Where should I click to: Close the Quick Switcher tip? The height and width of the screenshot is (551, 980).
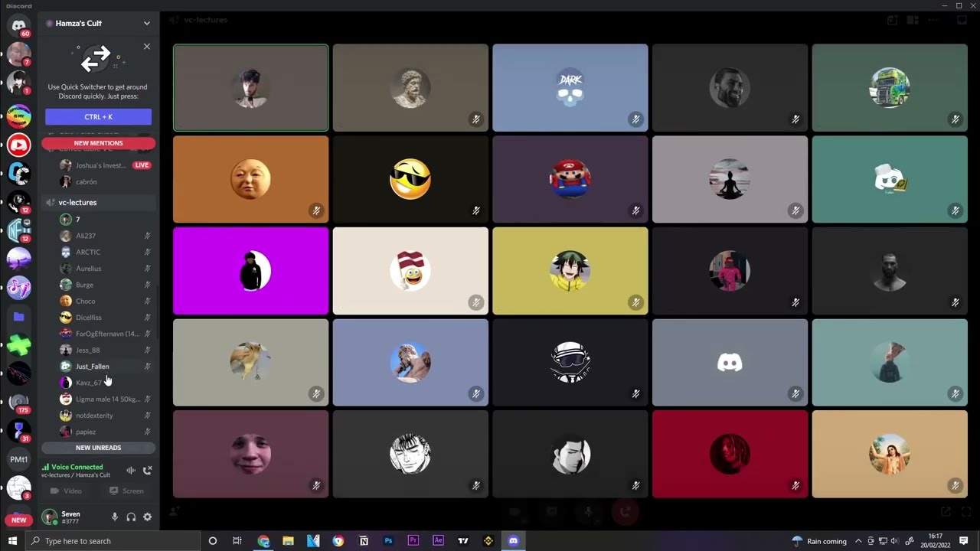147,47
